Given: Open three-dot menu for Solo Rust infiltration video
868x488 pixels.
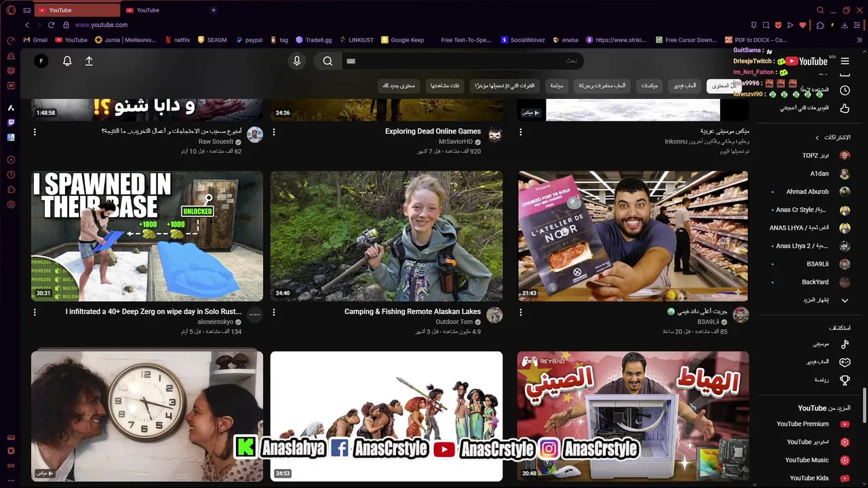Looking at the screenshot, I should (x=35, y=312).
